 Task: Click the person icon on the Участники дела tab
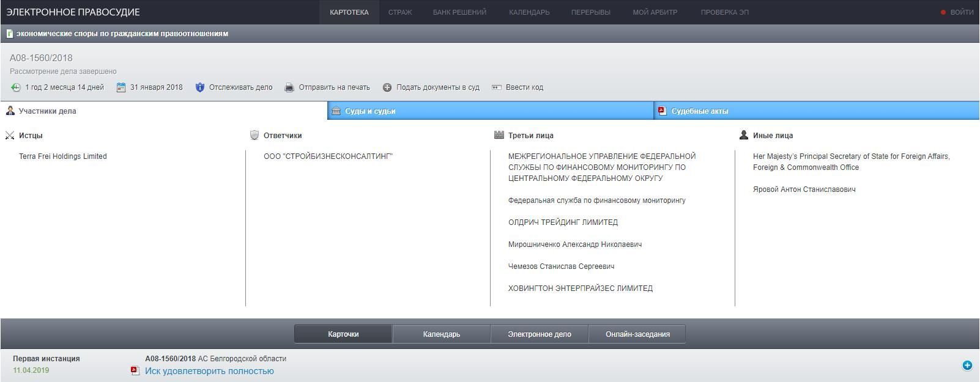pos(10,111)
